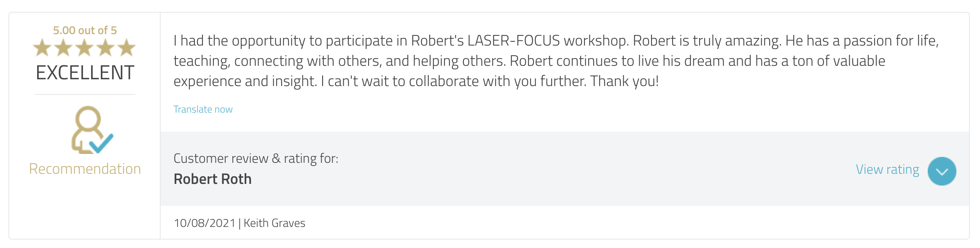Click the middle gold rating star

tap(84, 48)
